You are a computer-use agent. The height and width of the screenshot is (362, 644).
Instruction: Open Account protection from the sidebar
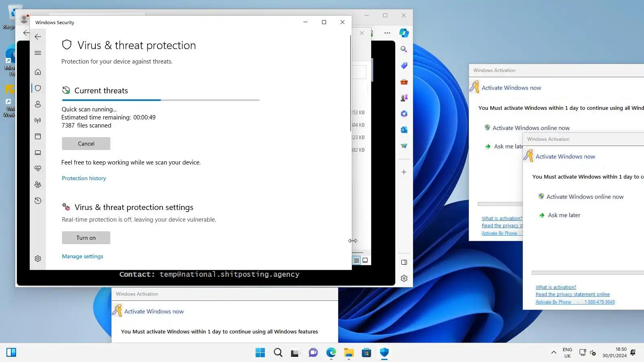(38, 104)
